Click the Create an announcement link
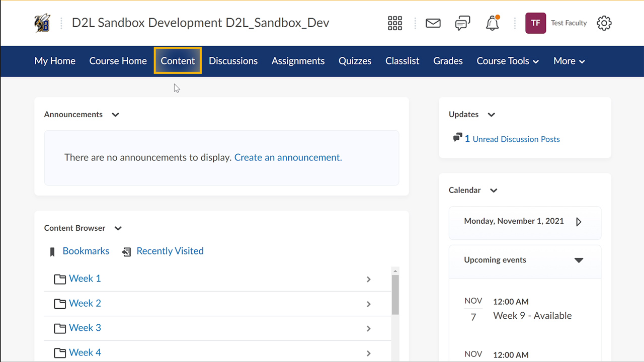This screenshot has width=644, height=362. 288,157
